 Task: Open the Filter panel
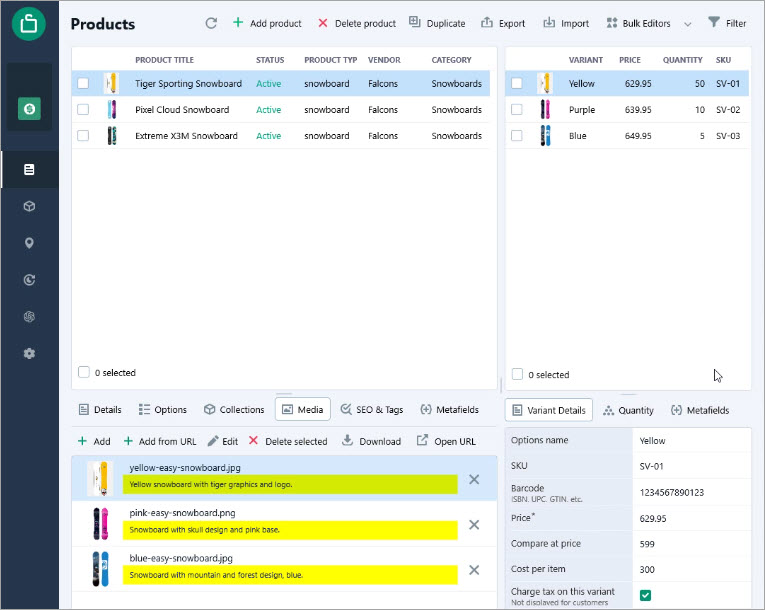(x=727, y=23)
